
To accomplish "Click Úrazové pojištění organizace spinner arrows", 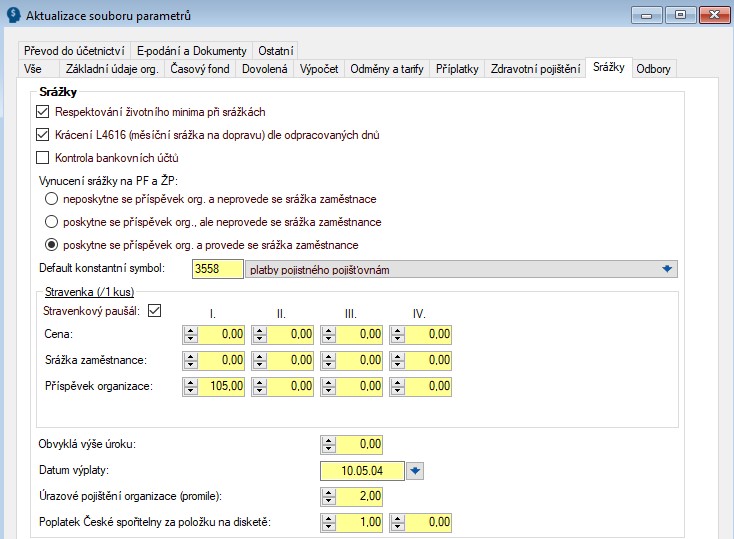I will tap(329, 496).
